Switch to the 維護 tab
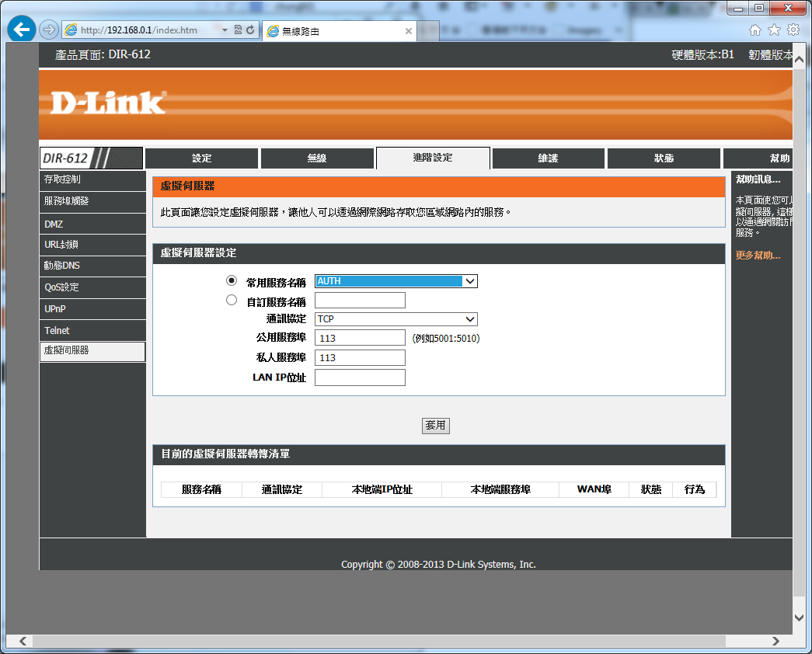Viewport: 812px width, 654px height. (548, 158)
